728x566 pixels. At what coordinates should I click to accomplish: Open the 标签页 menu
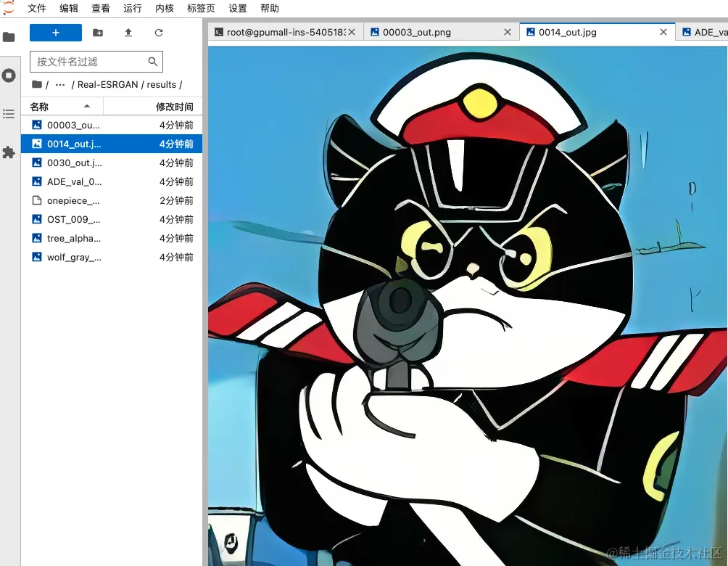pos(201,9)
